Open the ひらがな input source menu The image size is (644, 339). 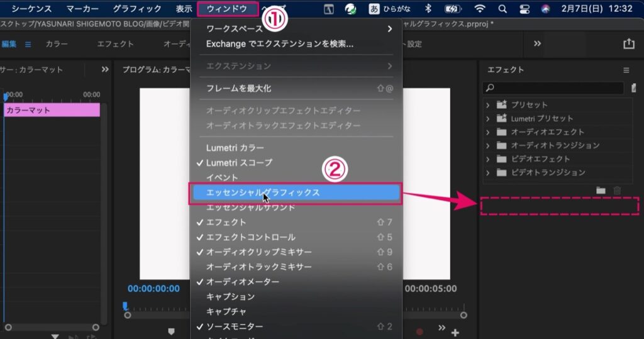click(389, 9)
